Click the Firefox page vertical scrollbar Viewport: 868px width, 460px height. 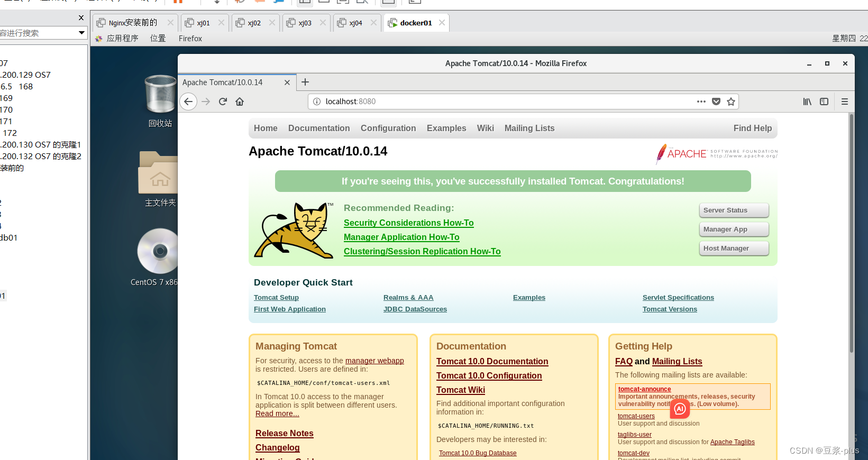point(851,233)
